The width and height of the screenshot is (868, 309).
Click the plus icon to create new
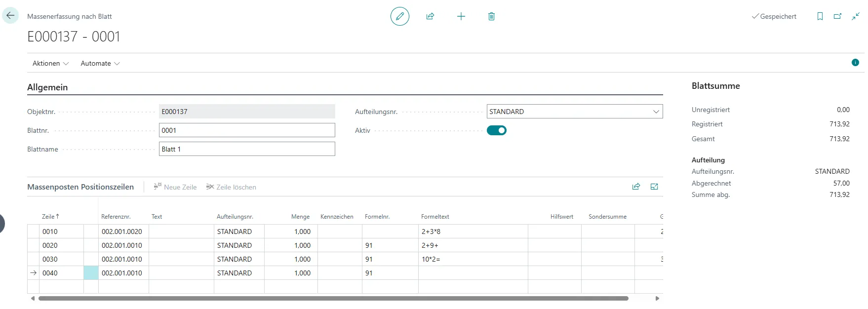pos(461,16)
